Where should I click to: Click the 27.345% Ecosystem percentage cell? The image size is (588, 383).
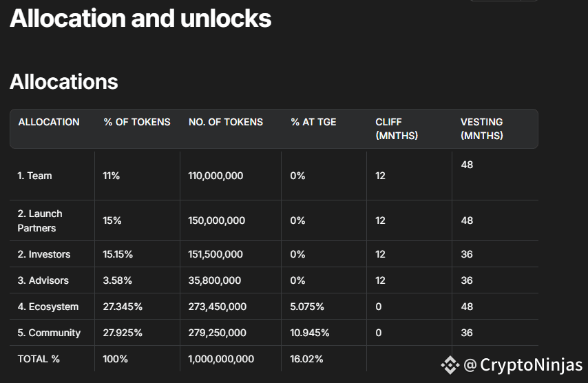pyautogui.click(x=123, y=307)
